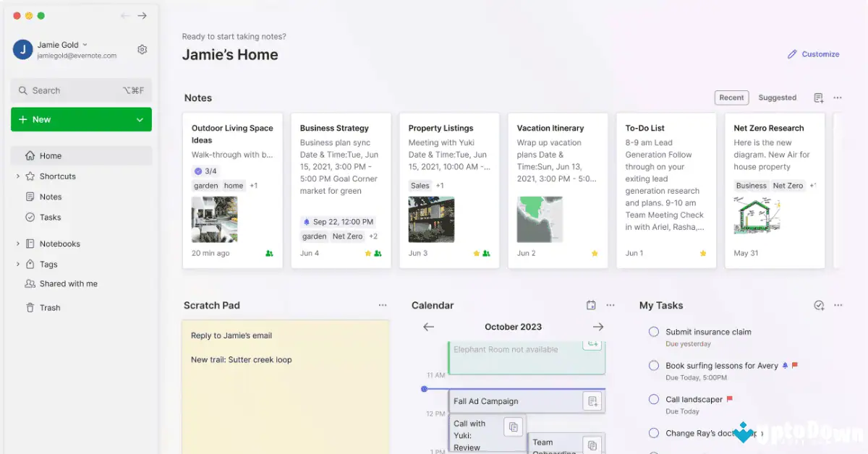Check off the Submit insurance claim task

click(x=653, y=331)
